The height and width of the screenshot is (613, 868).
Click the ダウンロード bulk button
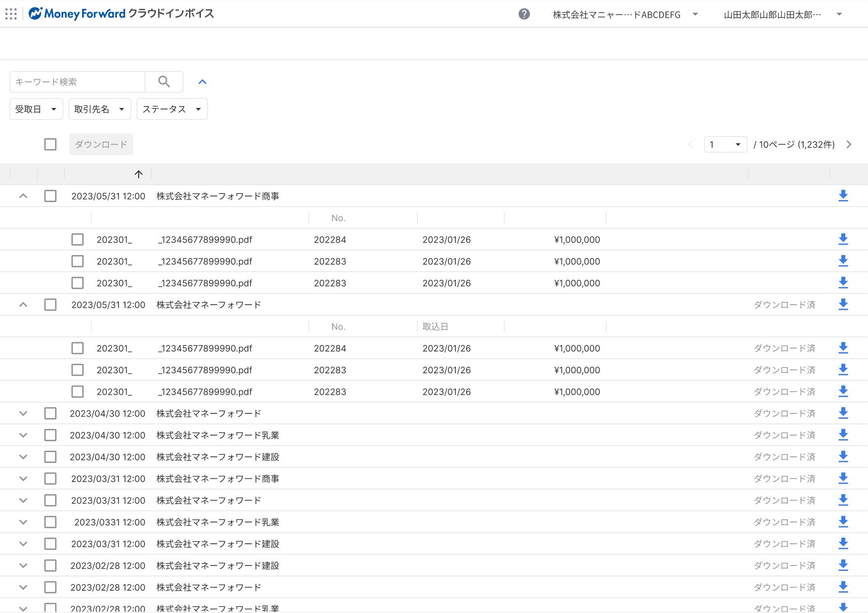coord(101,145)
